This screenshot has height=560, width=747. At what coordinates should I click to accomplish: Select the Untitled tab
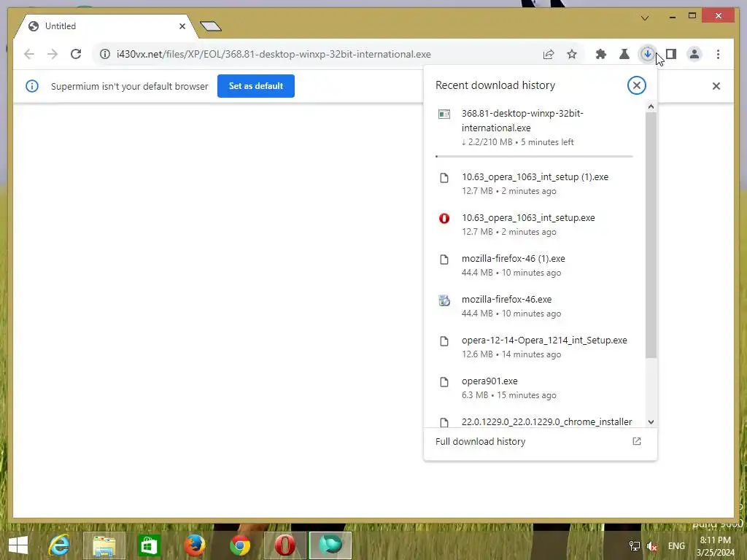click(x=105, y=26)
